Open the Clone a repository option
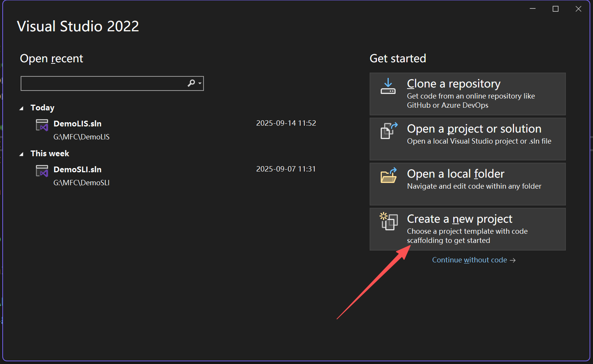 [x=467, y=94]
